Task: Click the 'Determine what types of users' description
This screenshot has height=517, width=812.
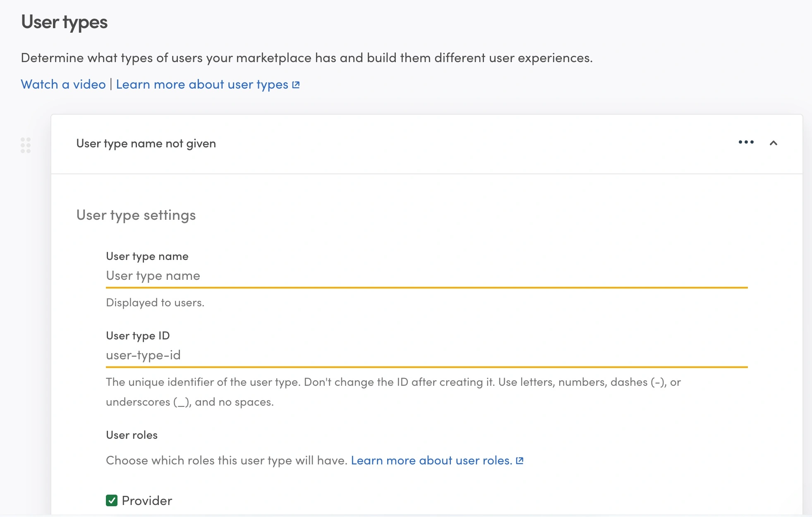Action: pyautogui.click(x=307, y=58)
